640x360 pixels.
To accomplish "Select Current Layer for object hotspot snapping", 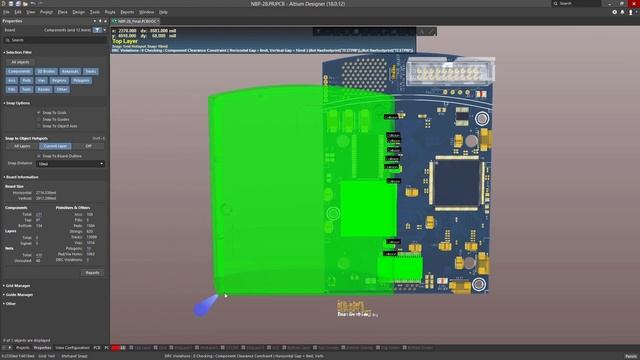I will [x=55, y=146].
